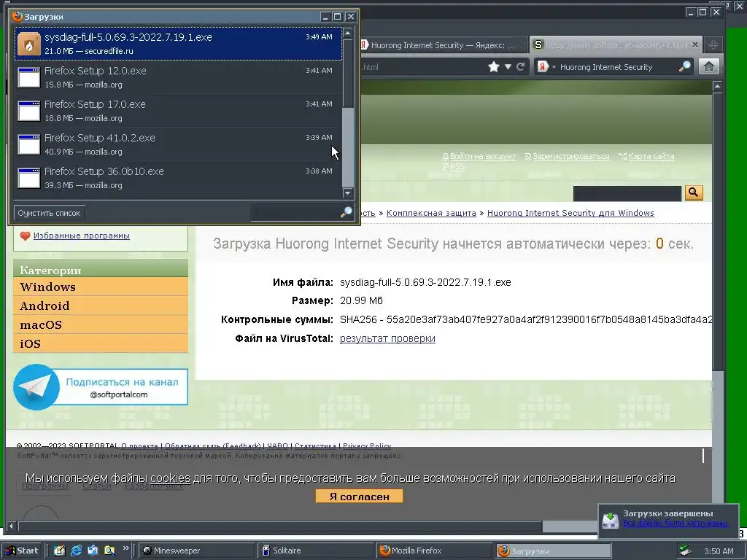Click the system tray network icon
The width and height of the screenshot is (747, 560).
[x=684, y=551]
